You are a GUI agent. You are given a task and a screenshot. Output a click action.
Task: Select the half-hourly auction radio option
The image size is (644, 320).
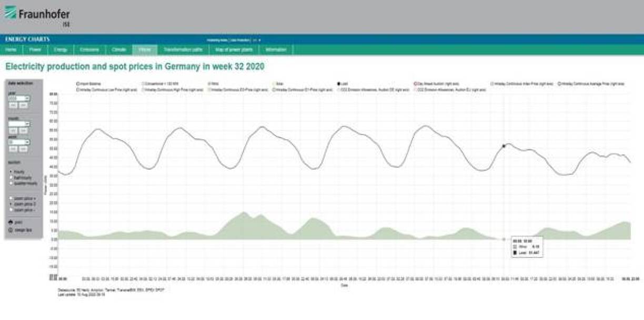[x=11, y=178]
